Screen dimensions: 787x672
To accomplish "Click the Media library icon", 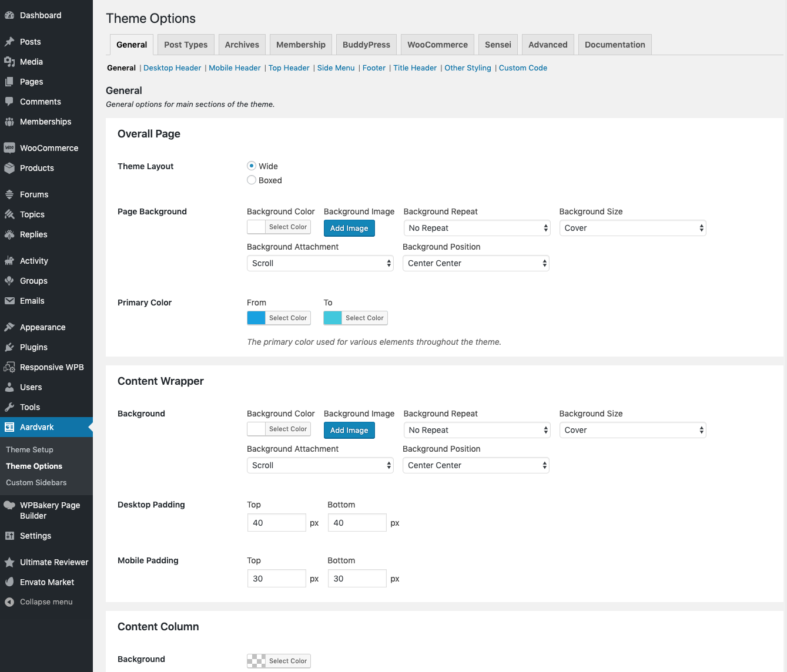I will click(9, 62).
